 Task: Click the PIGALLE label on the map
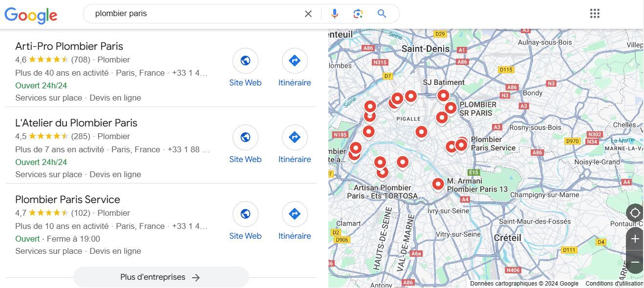[x=408, y=119]
